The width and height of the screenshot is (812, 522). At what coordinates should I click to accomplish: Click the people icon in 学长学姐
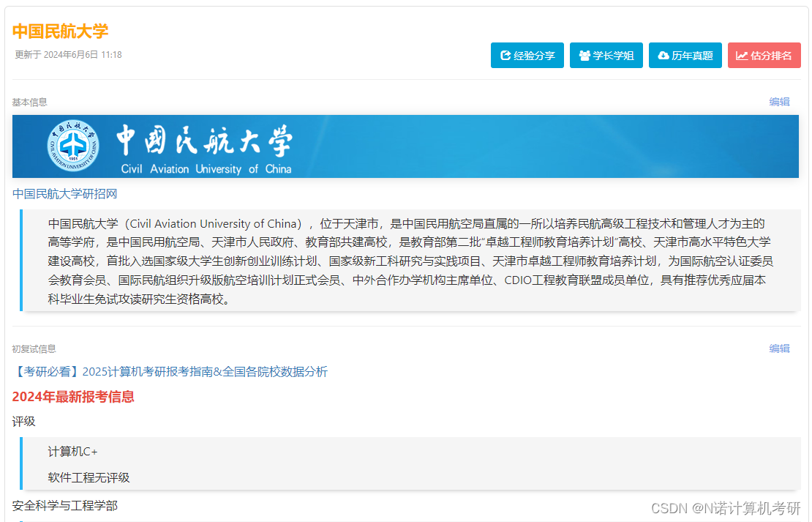point(584,56)
